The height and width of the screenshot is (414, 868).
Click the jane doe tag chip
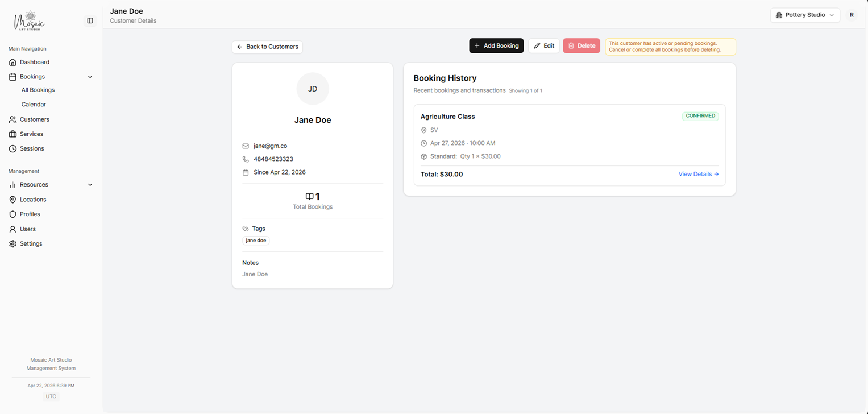[256, 240]
